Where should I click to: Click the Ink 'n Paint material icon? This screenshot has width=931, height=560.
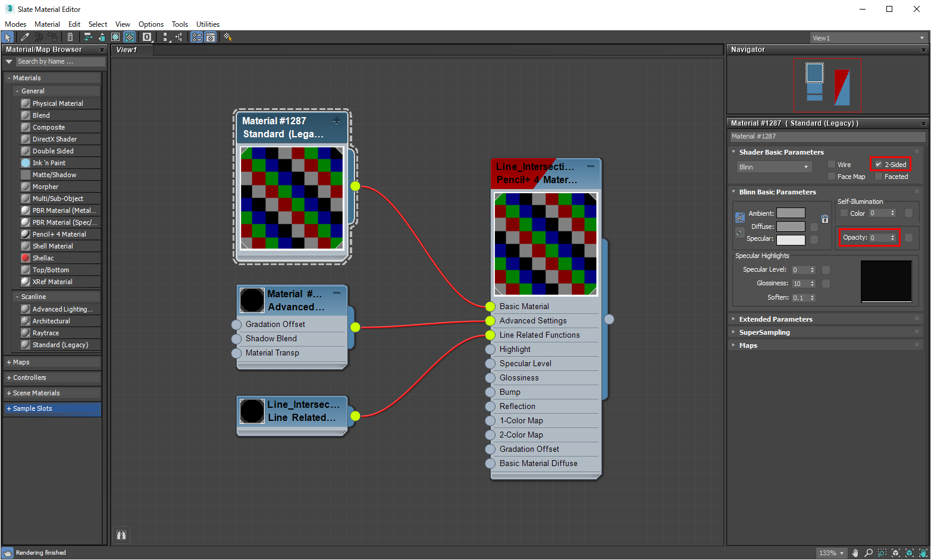coord(26,163)
